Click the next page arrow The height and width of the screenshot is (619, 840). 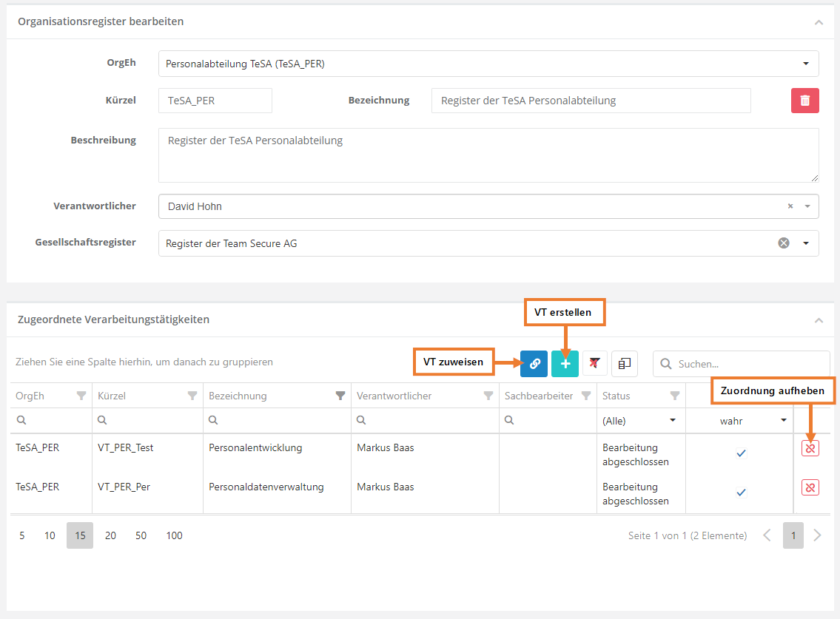817,535
